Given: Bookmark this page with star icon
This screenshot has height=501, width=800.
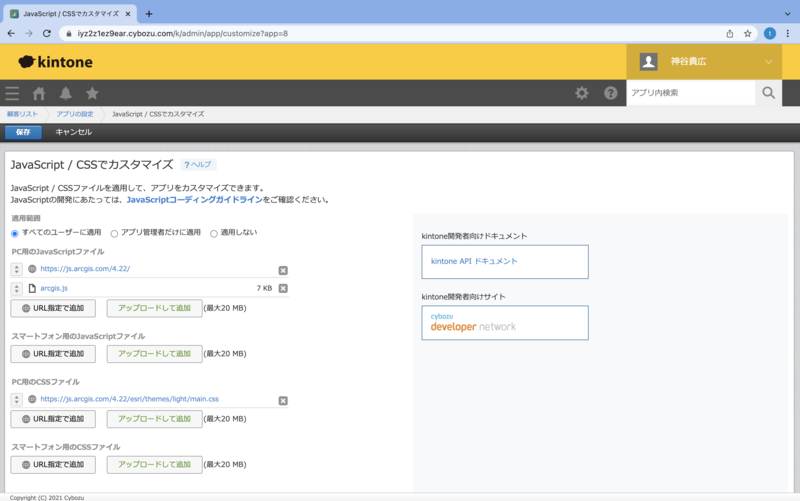Looking at the screenshot, I should 747,34.
